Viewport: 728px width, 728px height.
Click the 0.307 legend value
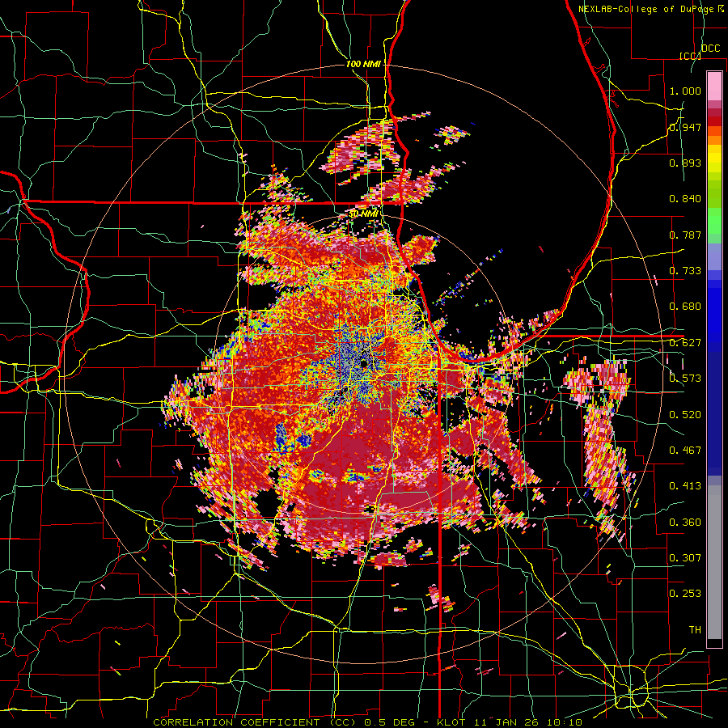[685, 558]
